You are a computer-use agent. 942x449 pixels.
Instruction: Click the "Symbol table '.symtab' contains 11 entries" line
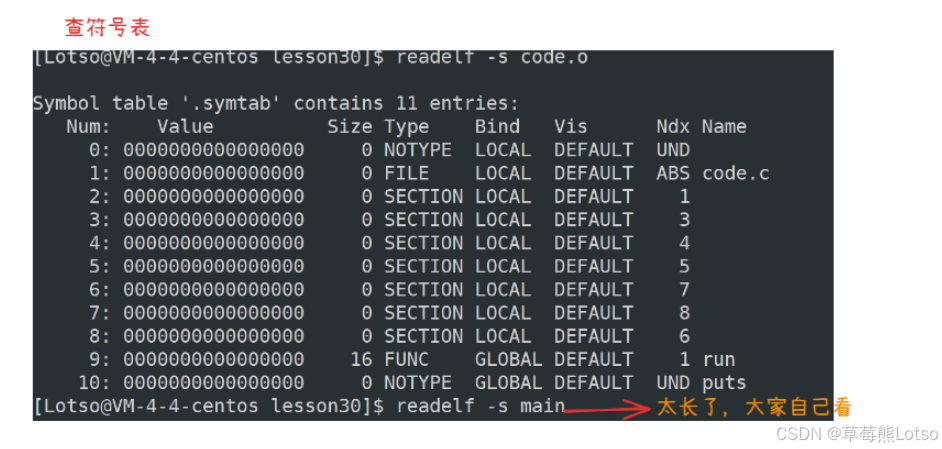click(x=275, y=103)
